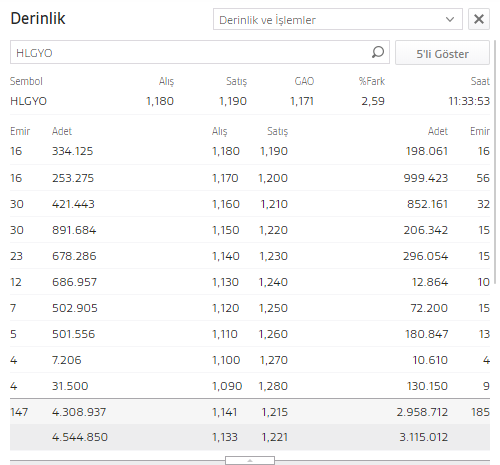This screenshot has height=465, width=500.
Task: Select the HLGYO symbol in summary row
Action: click(28, 101)
